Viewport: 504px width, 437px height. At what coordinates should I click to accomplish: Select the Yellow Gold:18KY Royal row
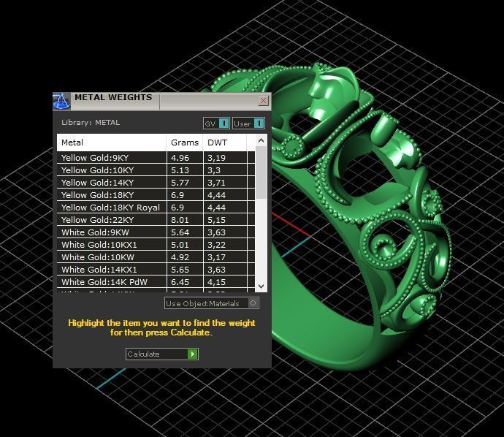coord(156,208)
